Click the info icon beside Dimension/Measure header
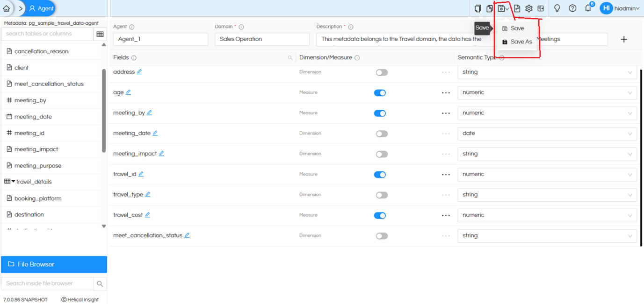The height and width of the screenshot is (304, 644). [357, 58]
